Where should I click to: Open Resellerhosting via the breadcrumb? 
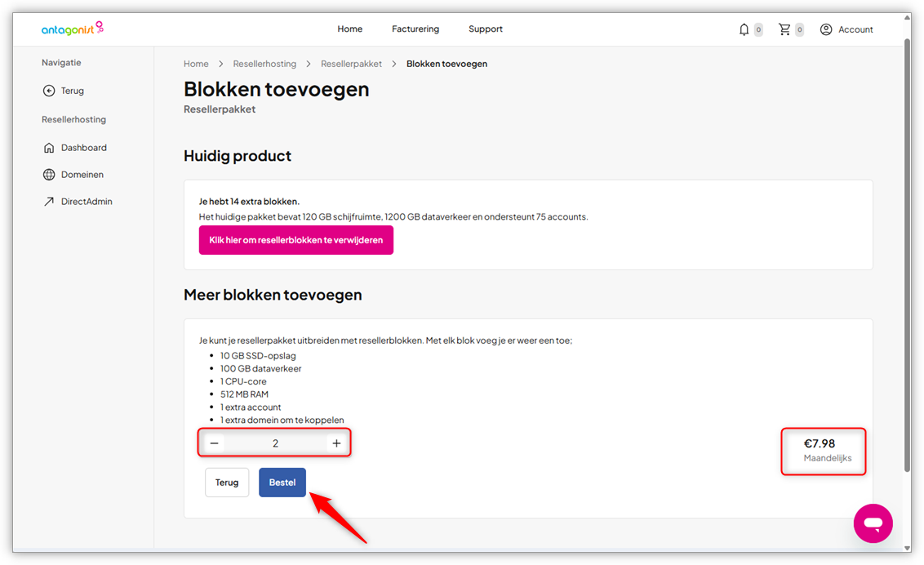point(263,63)
